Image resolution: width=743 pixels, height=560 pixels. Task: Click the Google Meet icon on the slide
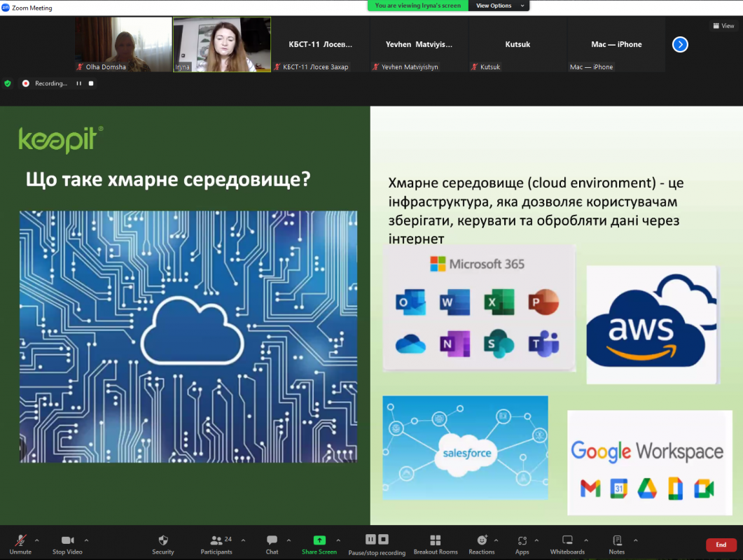[x=704, y=489]
